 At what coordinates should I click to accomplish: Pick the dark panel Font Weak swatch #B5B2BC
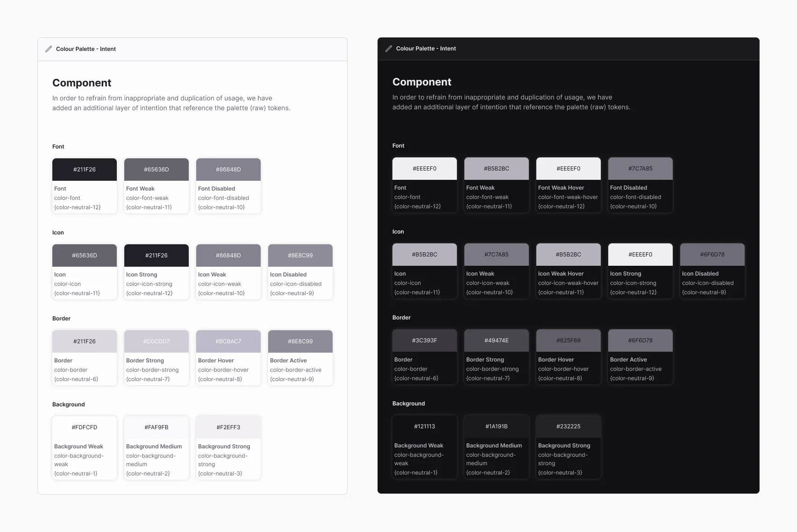pyautogui.click(x=497, y=169)
